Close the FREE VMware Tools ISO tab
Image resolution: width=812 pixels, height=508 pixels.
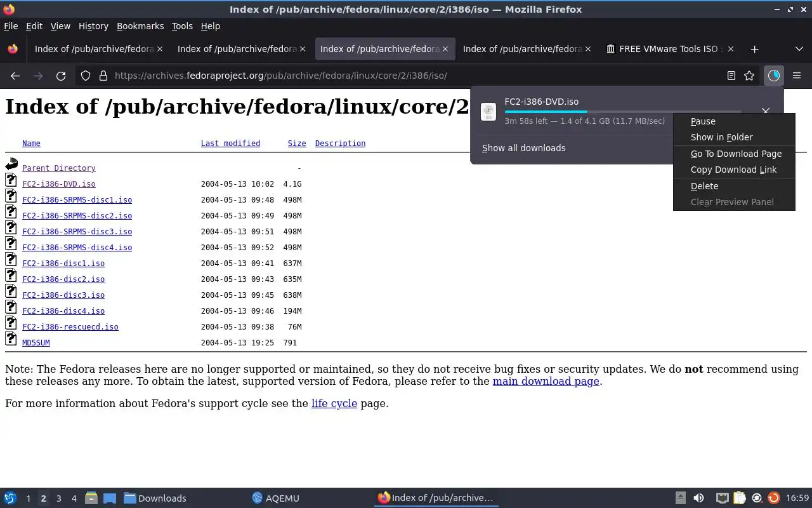(731, 49)
